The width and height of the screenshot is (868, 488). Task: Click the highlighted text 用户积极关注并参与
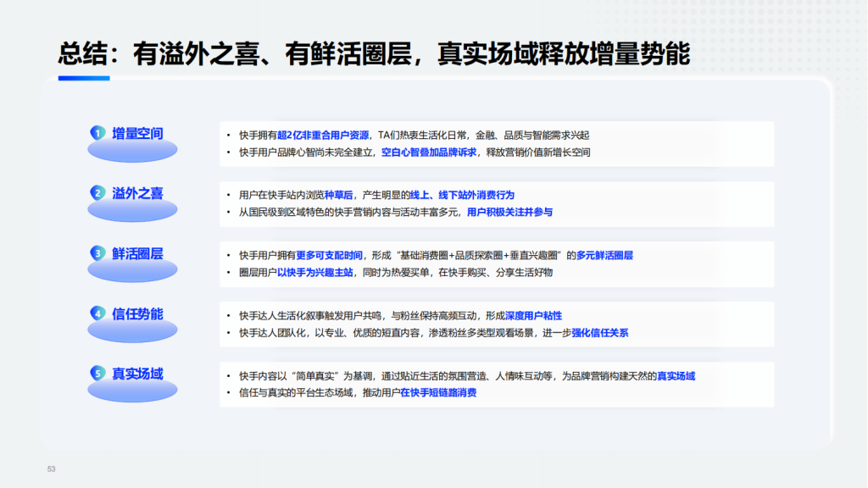(509, 212)
